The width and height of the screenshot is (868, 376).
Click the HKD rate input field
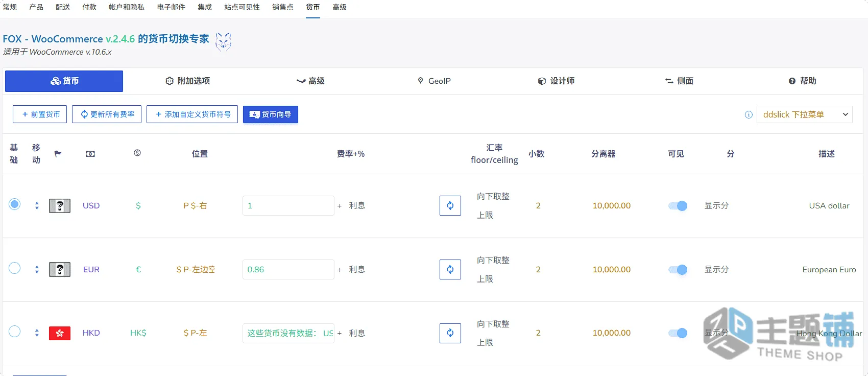pyautogui.click(x=288, y=333)
